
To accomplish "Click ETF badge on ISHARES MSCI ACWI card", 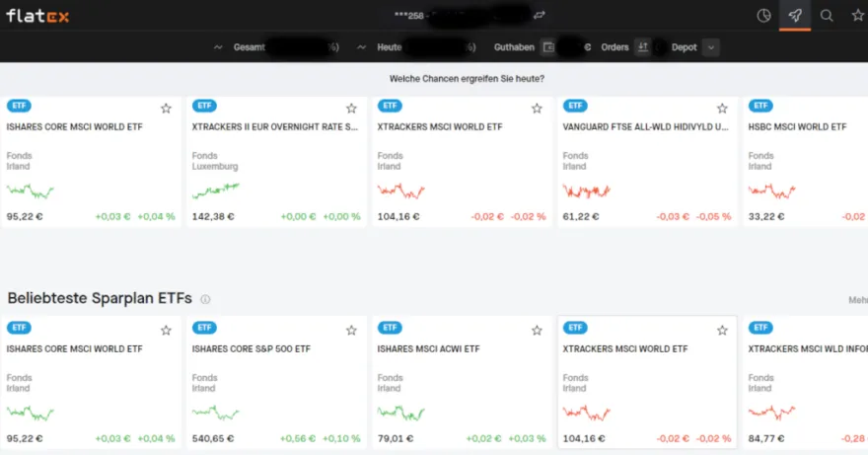I will click(x=390, y=328).
